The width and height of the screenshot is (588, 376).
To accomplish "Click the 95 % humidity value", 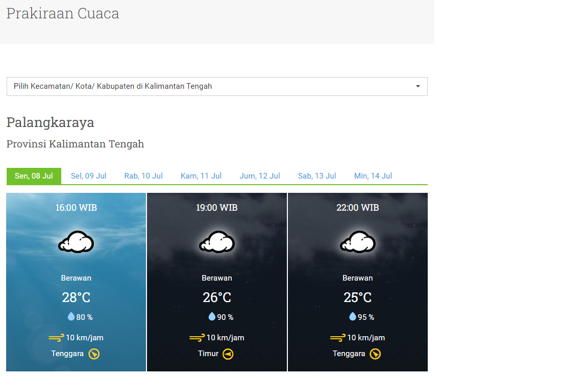I will 366,317.
